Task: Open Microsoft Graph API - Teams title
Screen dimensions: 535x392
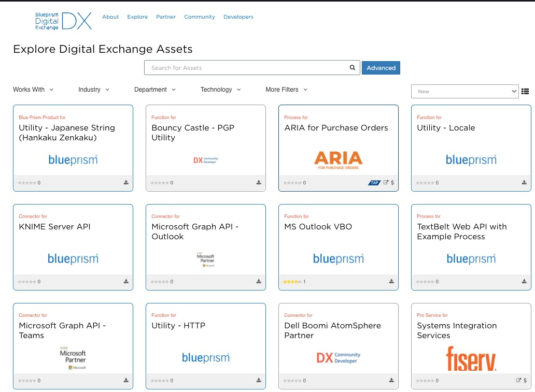Action: [62, 330]
